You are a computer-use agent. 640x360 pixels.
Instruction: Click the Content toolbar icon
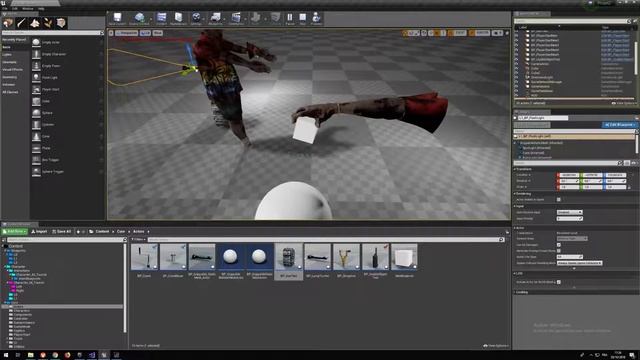(x=162, y=18)
